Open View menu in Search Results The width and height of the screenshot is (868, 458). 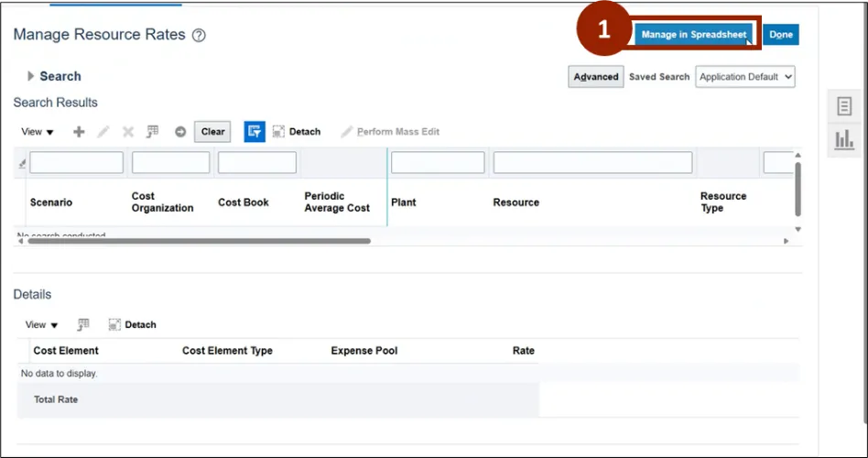click(38, 132)
